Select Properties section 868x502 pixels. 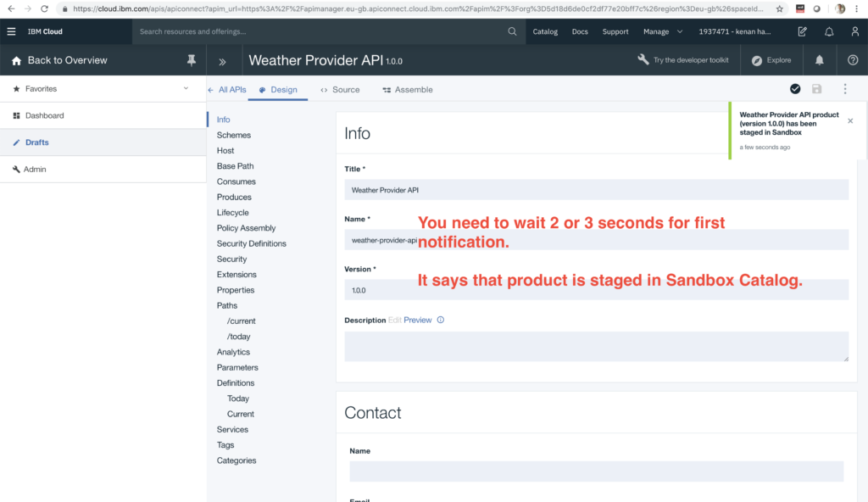236,290
